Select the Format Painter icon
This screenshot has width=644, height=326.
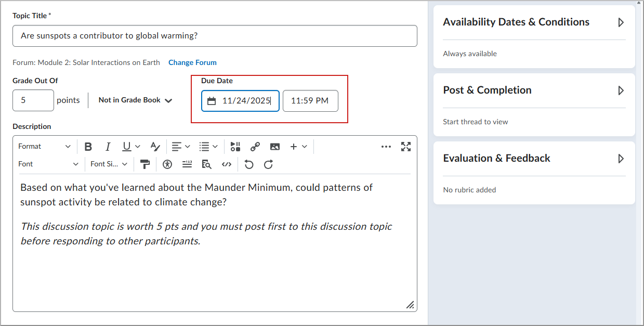point(145,164)
